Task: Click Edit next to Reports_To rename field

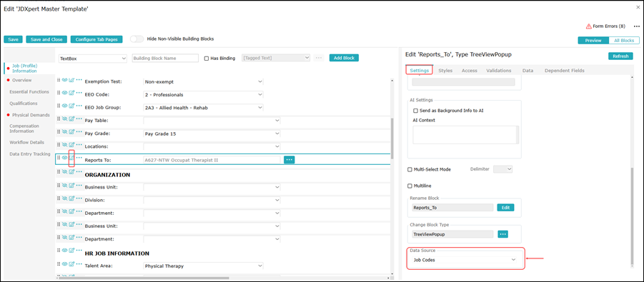Action: pos(505,208)
